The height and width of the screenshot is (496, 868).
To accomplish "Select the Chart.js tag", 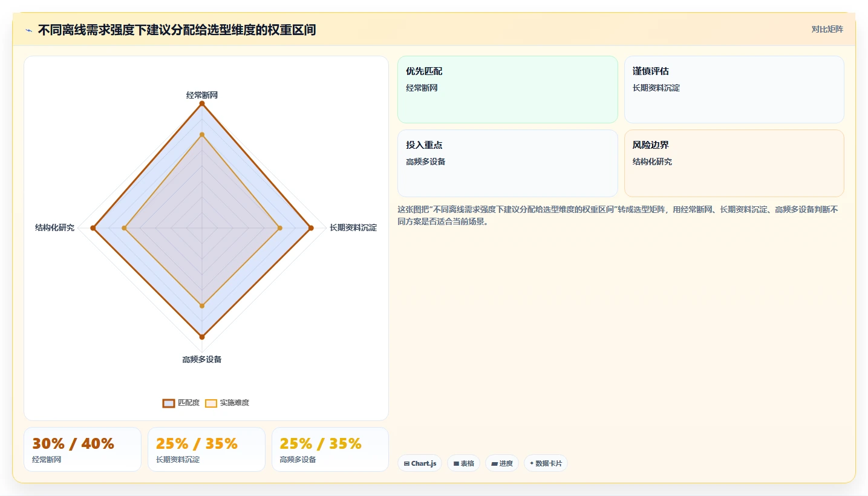I will point(420,463).
